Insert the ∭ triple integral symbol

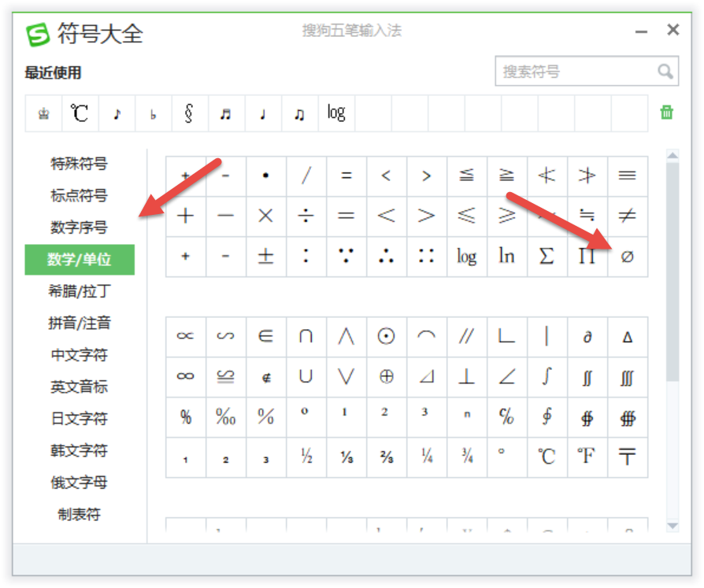coord(628,376)
